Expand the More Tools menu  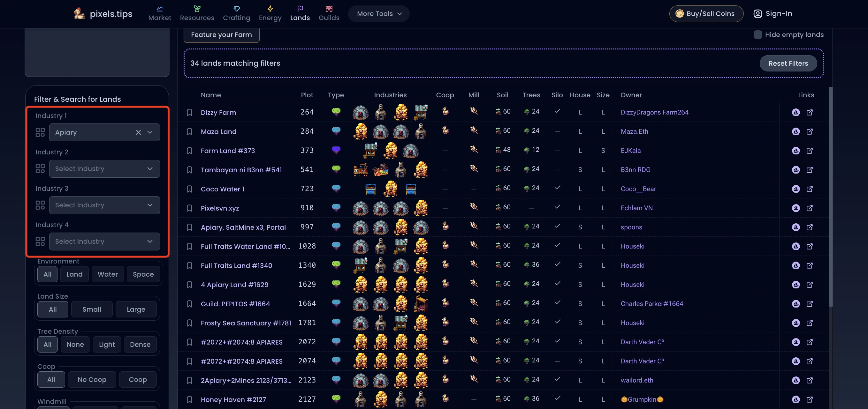379,14
